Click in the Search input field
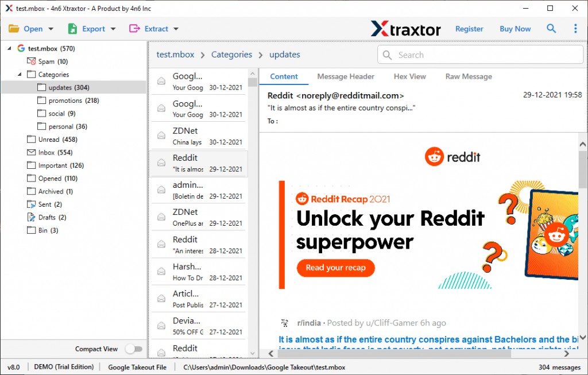 tap(481, 55)
